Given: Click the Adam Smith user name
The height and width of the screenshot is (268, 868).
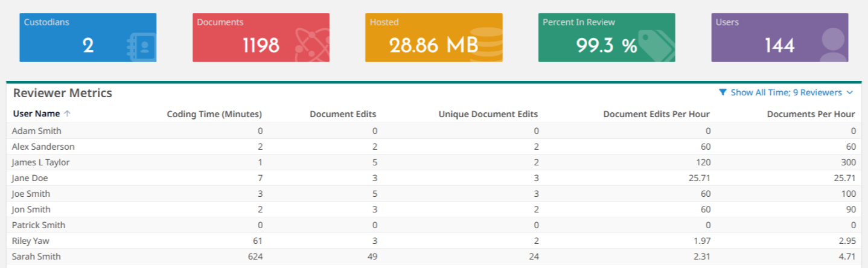Looking at the screenshot, I should click(x=36, y=131).
